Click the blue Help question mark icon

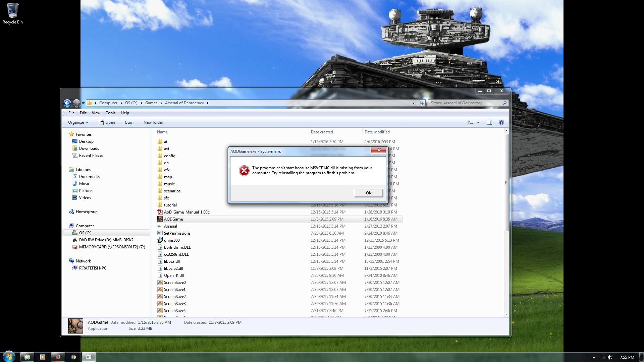[x=501, y=122]
